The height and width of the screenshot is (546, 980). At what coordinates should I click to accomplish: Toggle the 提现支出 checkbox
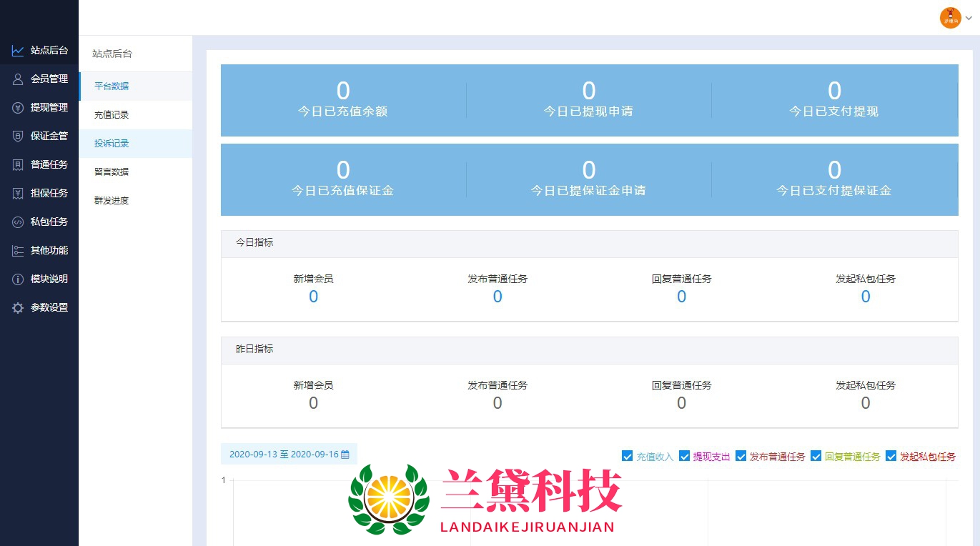click(x=684, y=456)
